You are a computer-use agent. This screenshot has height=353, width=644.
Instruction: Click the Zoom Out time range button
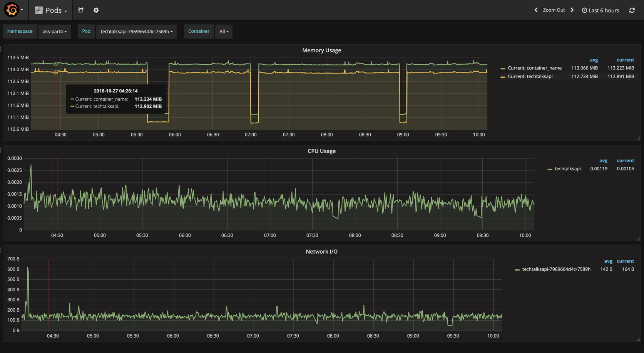[554, 10]
